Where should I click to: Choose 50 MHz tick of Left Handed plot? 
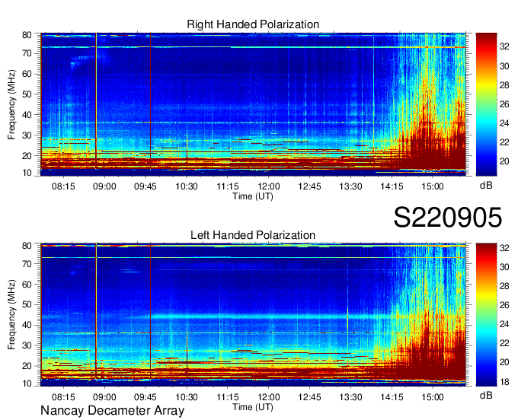(x=27, y=304)
